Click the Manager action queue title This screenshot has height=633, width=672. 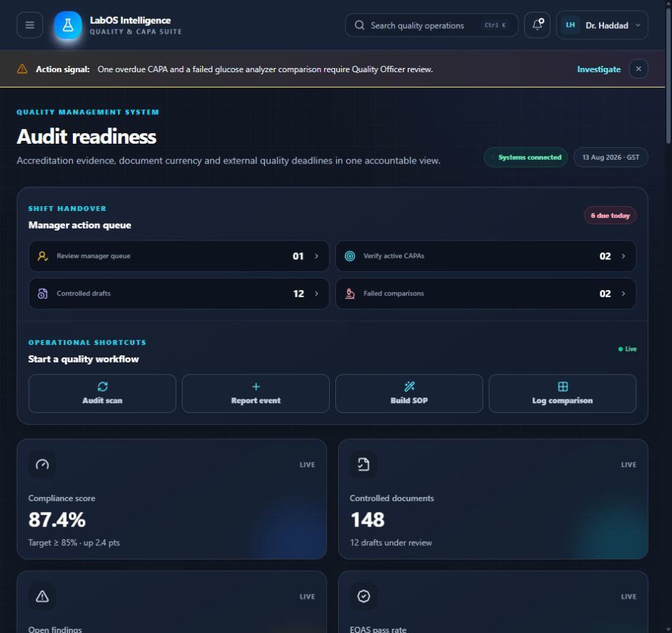click(x=80, y=225)
